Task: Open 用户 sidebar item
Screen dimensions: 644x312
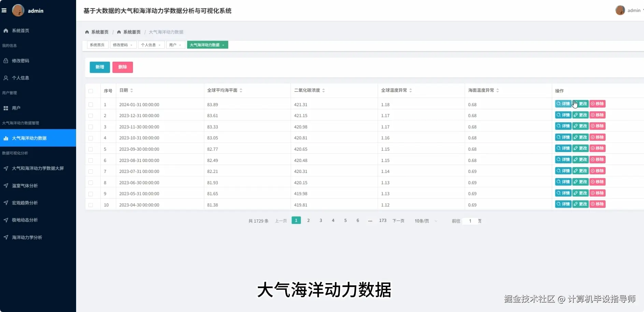Action: coord(38,108)
